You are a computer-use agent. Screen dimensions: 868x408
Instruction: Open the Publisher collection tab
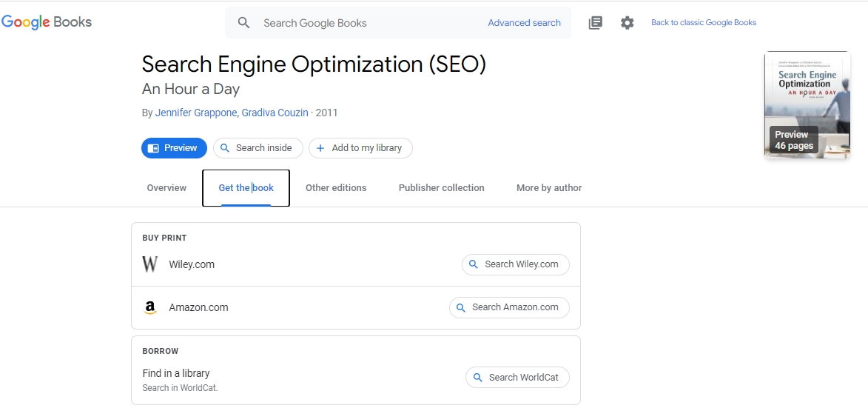[441, 188]
